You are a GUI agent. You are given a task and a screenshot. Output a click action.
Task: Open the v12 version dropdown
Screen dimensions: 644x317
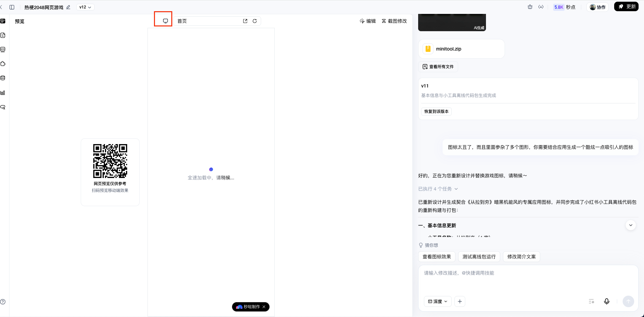click(85, 7)
